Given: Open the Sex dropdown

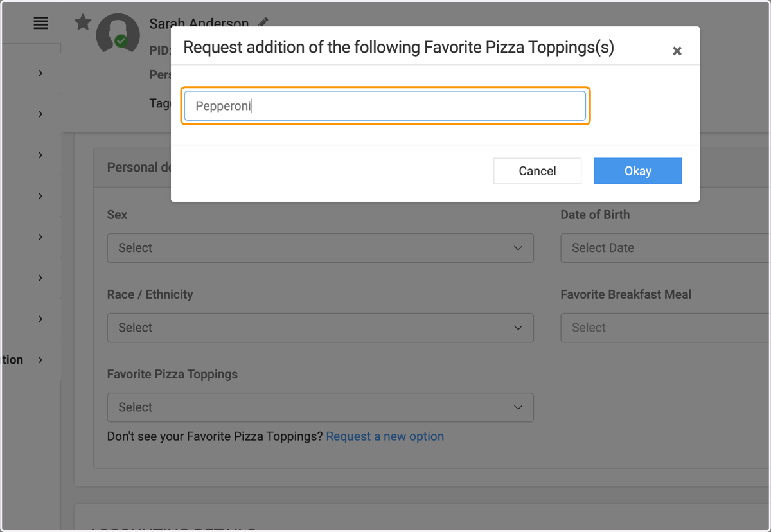Looking at the screenshot, I should (x=320, y=248).
